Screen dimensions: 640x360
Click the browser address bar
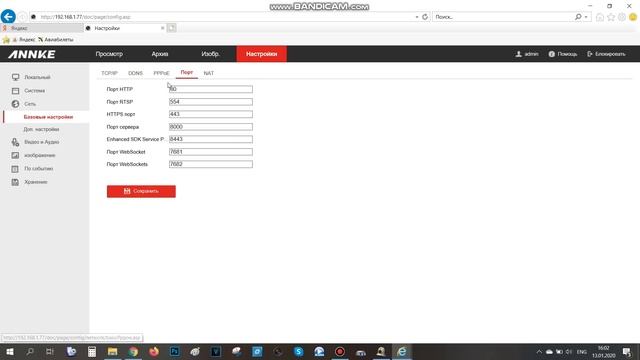[x=222, y=17]
